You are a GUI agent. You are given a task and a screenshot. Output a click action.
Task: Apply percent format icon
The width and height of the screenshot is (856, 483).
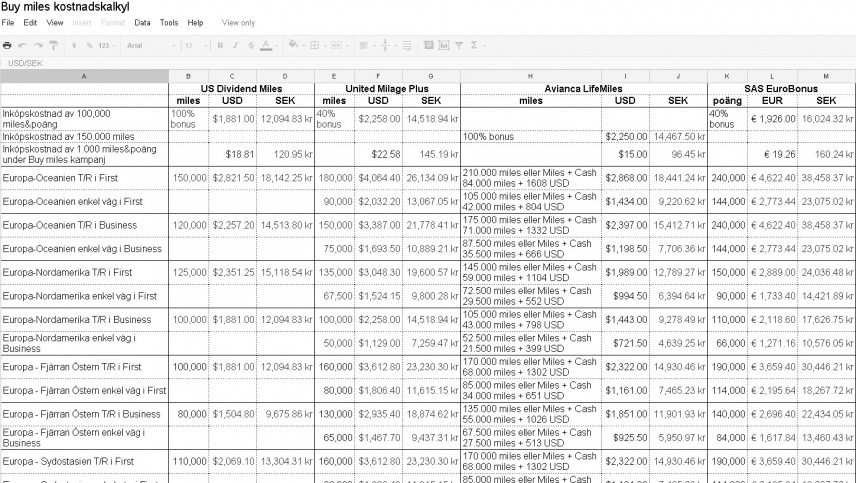pos(89,45)
